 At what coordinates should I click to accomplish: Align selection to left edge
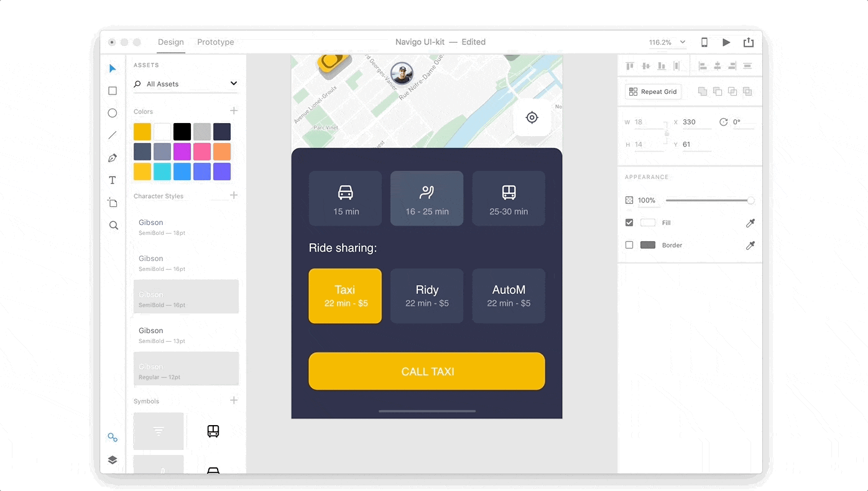point(703,66)
